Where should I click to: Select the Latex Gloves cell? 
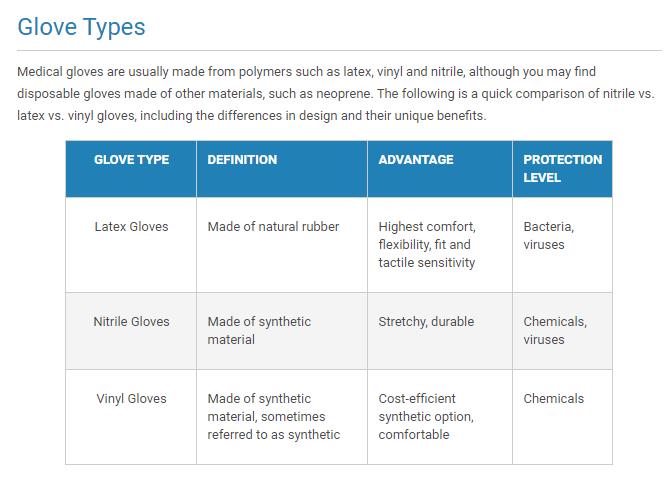click(131, 227)
